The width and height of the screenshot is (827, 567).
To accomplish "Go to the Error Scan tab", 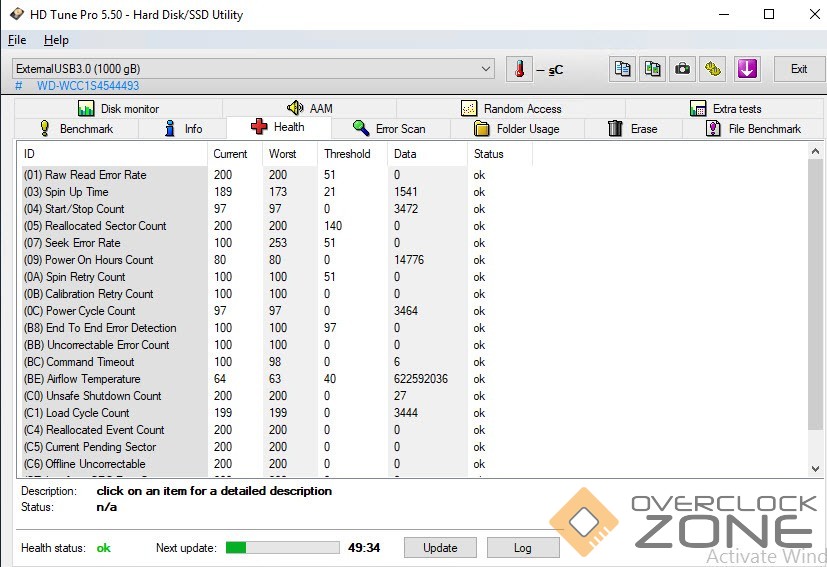I will [x=390, y=129].
